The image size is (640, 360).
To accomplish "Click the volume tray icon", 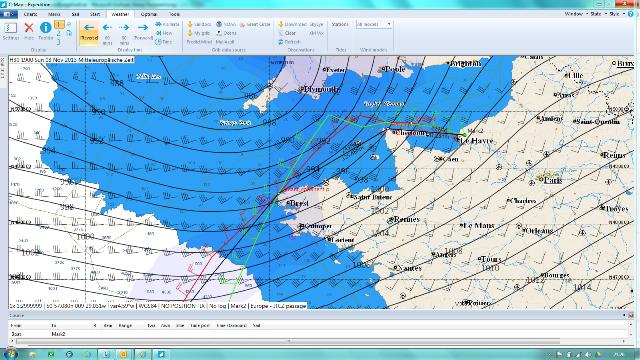I will (x=588, y=354).
